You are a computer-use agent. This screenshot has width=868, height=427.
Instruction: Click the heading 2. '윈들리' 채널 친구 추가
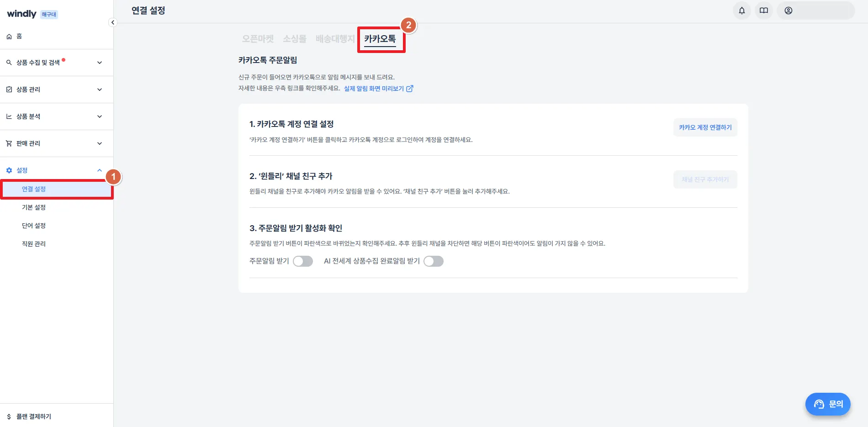pyautogui.click(x=291, y=176)
